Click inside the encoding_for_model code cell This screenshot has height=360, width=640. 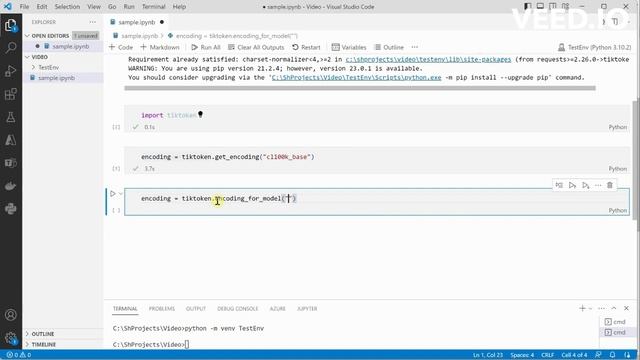377,198
